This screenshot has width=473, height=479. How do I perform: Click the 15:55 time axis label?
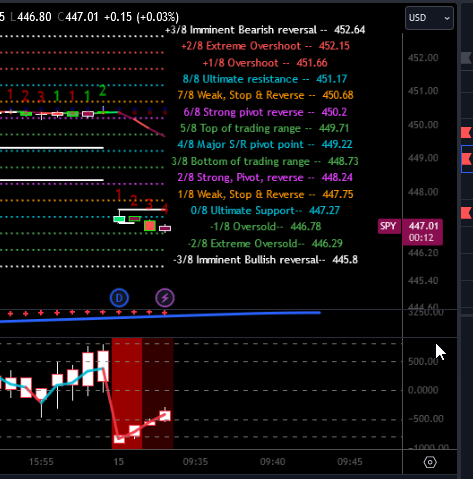41,462
